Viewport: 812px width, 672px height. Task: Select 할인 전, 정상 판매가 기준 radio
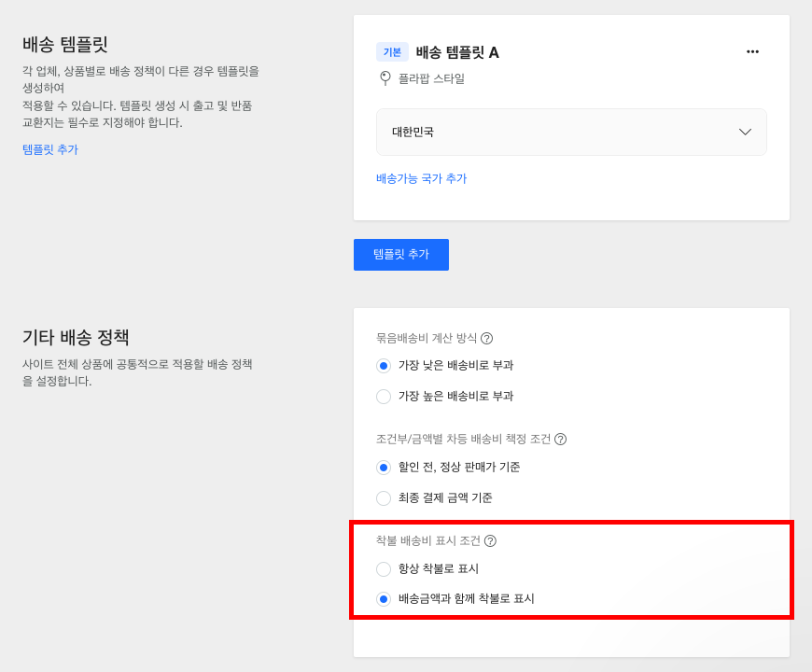[x=384, y=468]
